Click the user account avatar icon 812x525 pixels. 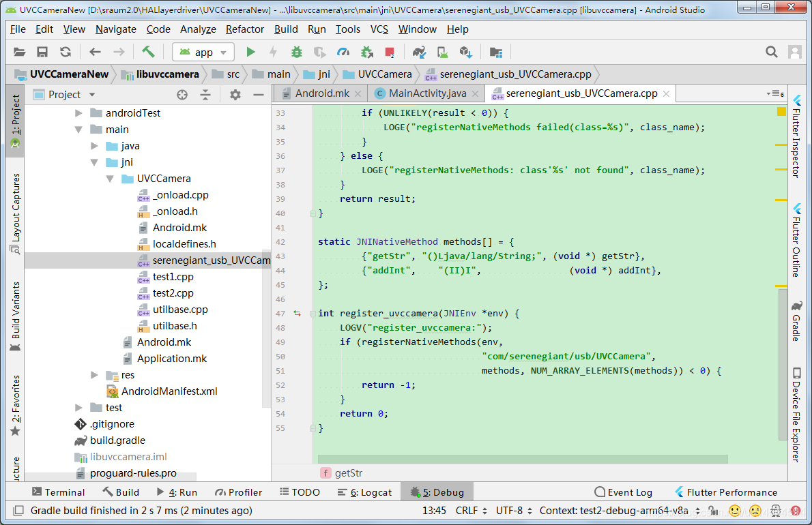click(x=795, y=52)
